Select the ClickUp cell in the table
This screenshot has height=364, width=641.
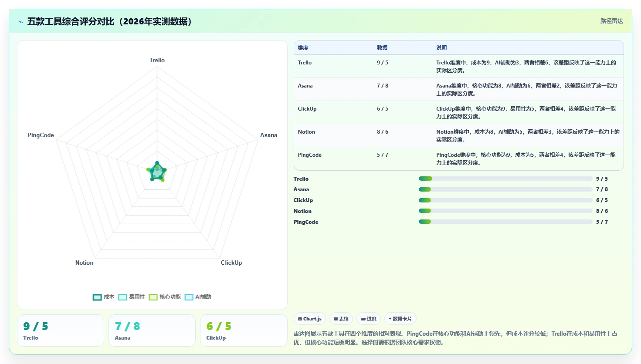tap(307, 109)
